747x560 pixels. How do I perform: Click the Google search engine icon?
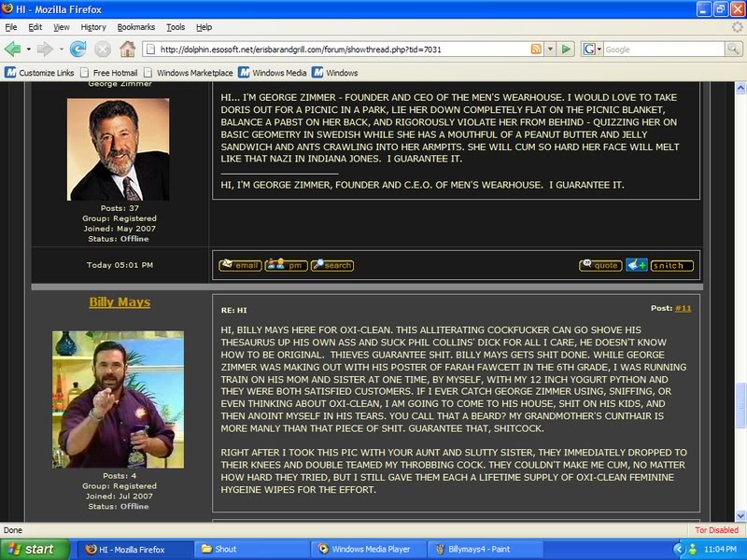pyautogui.click(x=589, y=49)
